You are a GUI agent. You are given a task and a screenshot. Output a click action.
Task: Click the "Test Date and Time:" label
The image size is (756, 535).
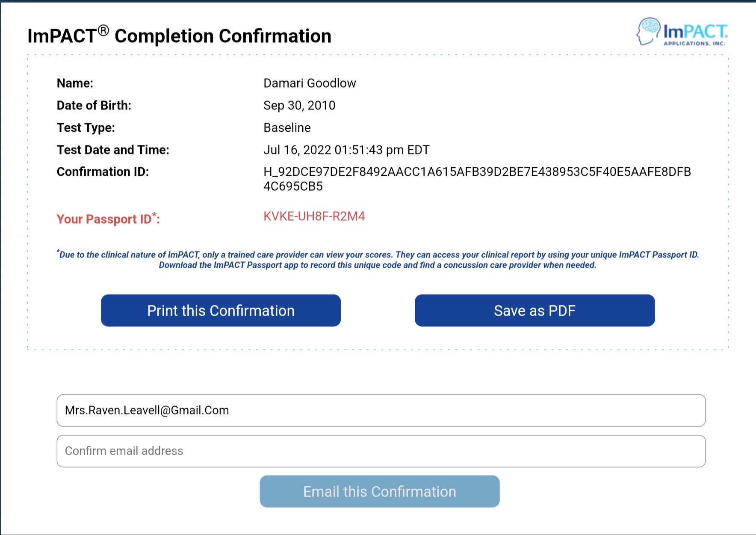coord(113,150)
